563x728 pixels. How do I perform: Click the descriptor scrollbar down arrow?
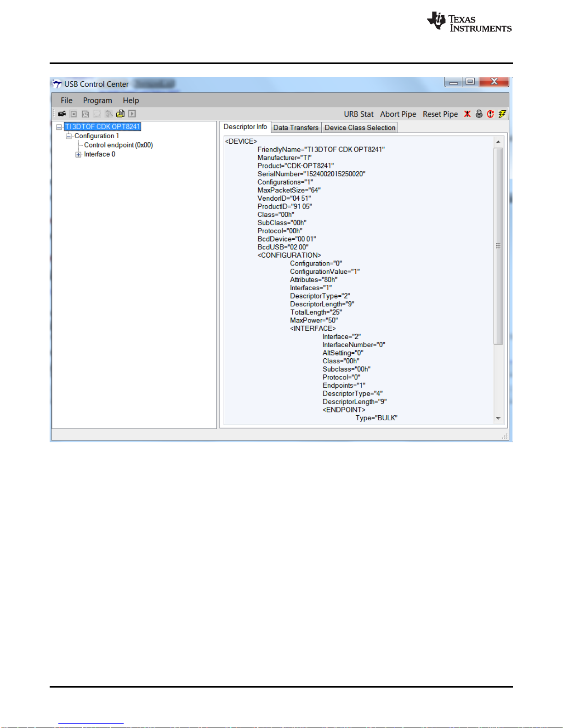(x=498, y=418)
